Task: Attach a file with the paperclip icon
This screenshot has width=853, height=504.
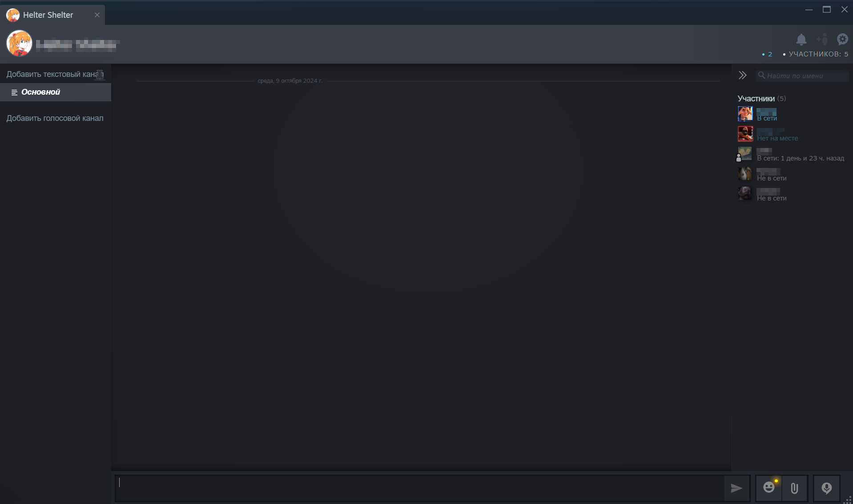Action: [794, 488]
